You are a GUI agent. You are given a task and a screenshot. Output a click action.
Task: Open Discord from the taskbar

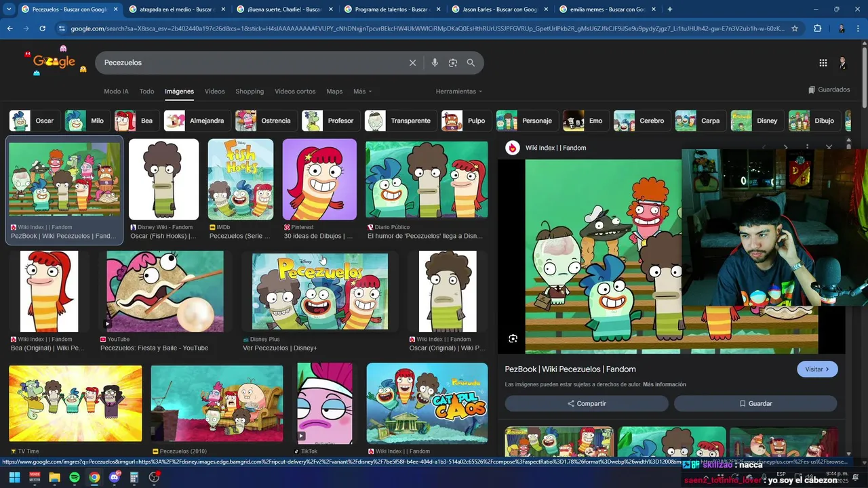[115, 477]
